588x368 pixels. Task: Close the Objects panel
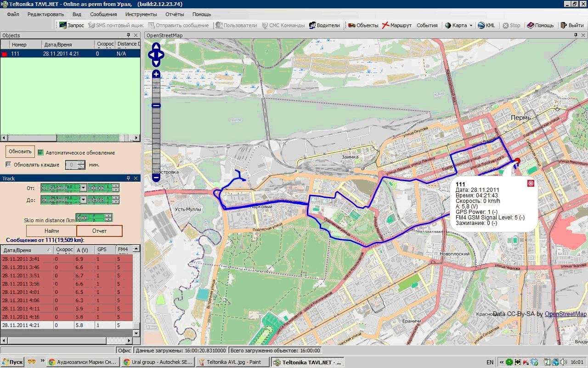(x=136, y=35)
